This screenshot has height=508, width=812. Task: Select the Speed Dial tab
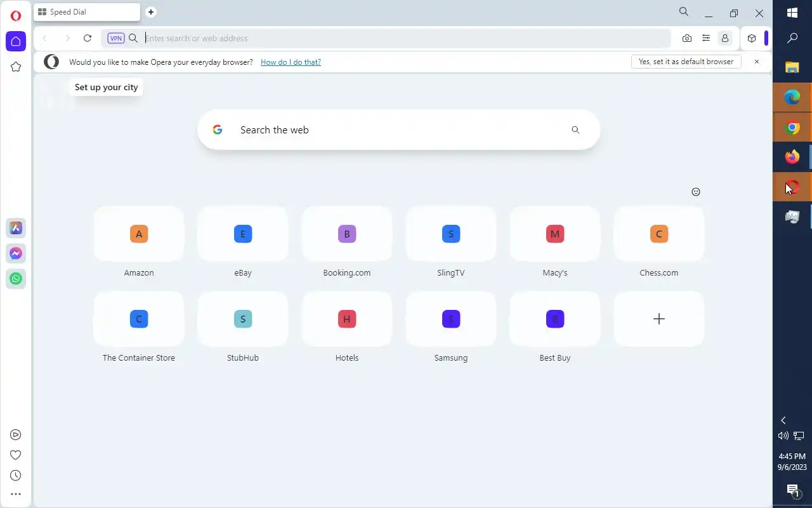coord(87,12)
